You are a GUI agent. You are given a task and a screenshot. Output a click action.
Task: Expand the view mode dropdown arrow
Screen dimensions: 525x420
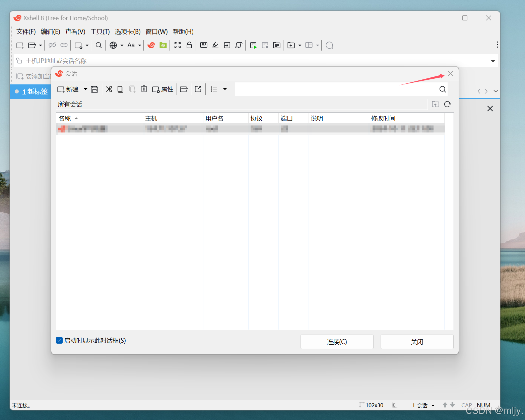pyautogui.click(x=225, y=89)
